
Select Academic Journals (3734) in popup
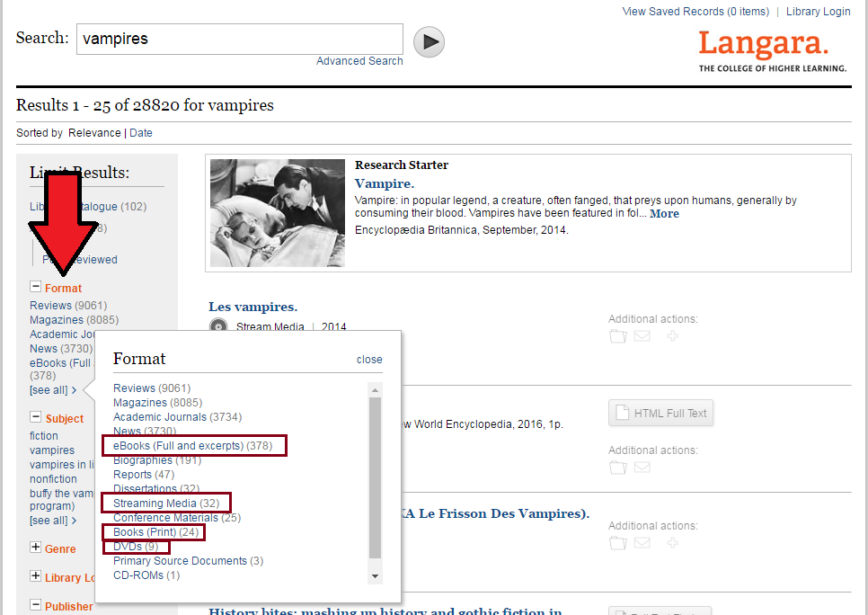(x=177, y=417)
